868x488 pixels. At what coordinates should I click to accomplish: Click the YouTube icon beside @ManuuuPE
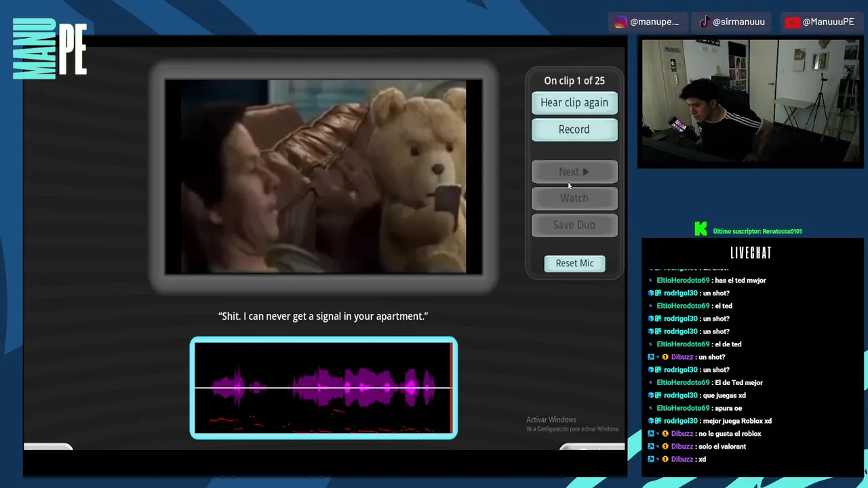[792, 22]
